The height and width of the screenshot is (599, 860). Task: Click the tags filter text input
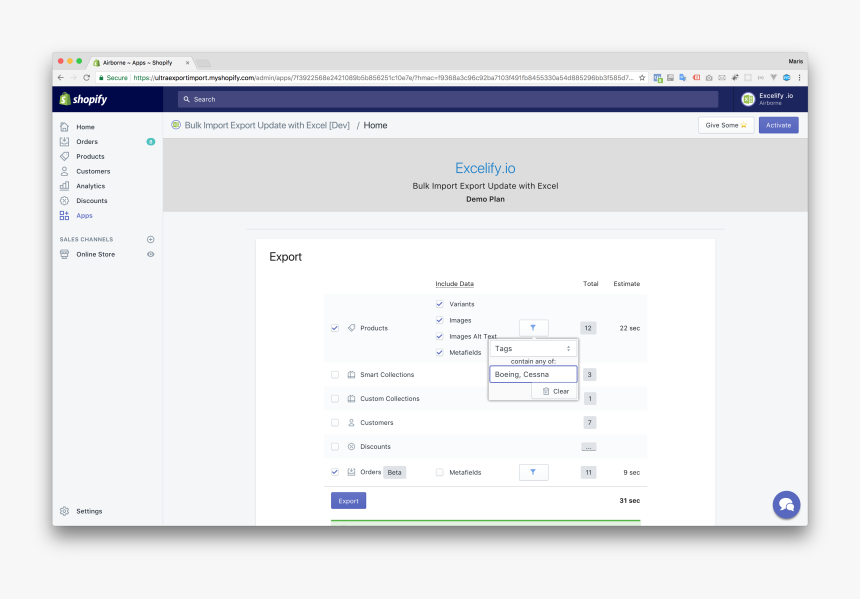533,375
